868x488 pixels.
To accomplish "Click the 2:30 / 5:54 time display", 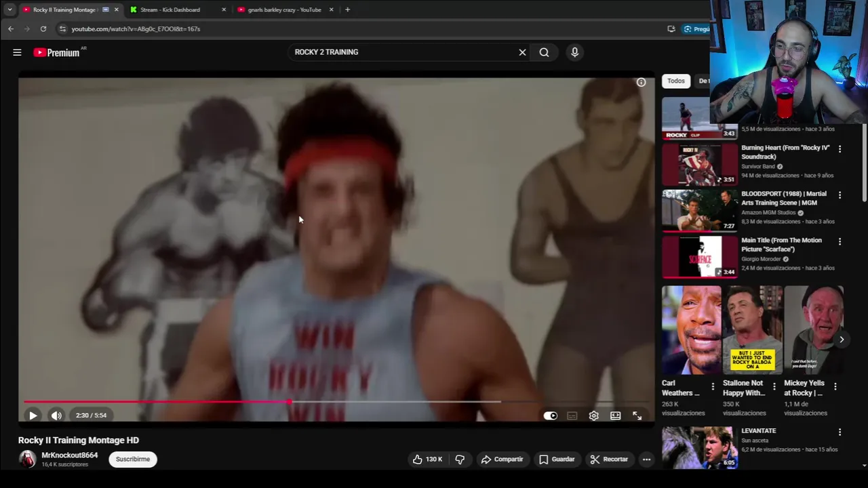I will point(91,415).
